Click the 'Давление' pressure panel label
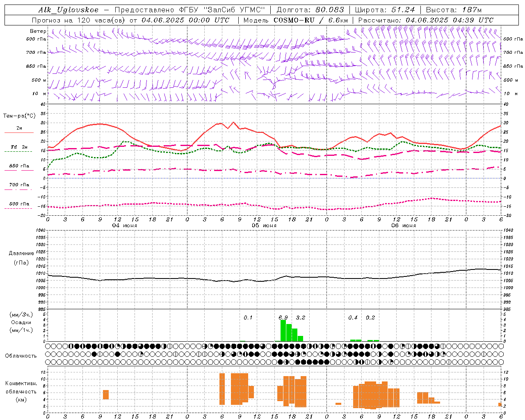Image resolution: width=525 pixels, height=420 pixels. [21, 253]
